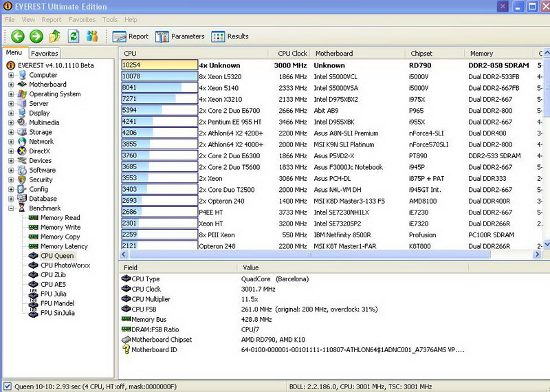This screenshot has width=550, height=392.
Task: Open the Favorites menu
Action: [x=82, y=20]
